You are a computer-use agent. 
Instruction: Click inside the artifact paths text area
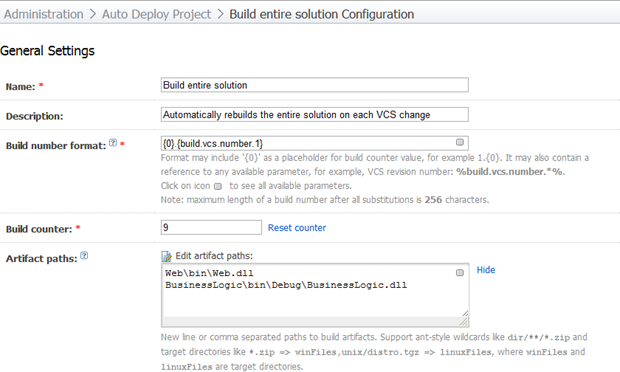coord(315,295)
